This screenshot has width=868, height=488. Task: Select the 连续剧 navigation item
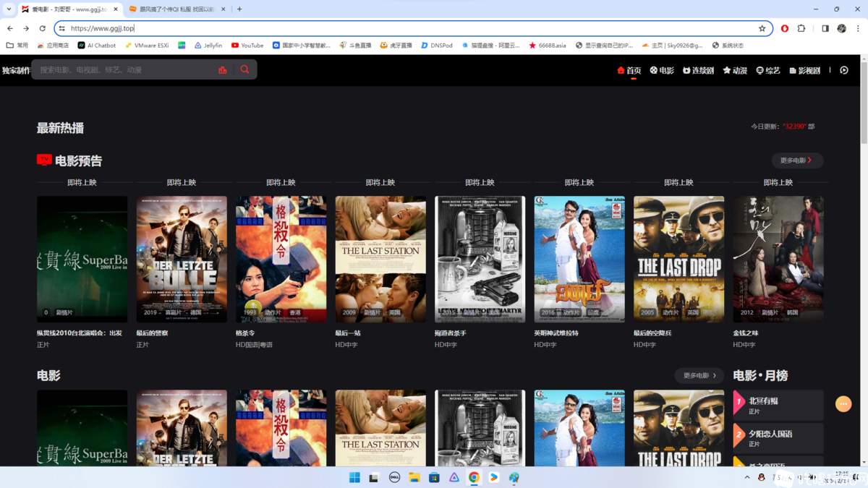[698, 70]
